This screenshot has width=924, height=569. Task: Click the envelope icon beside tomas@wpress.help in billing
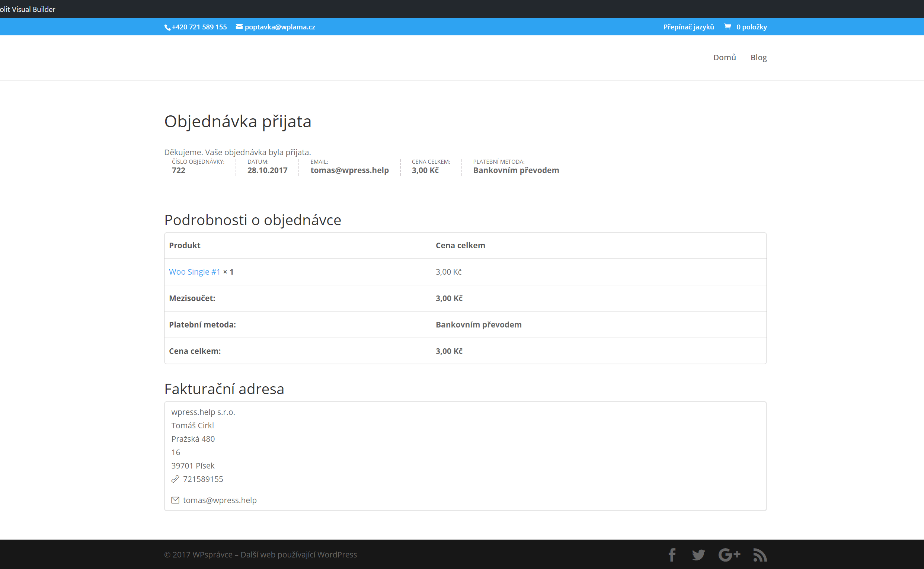(175, 500)
